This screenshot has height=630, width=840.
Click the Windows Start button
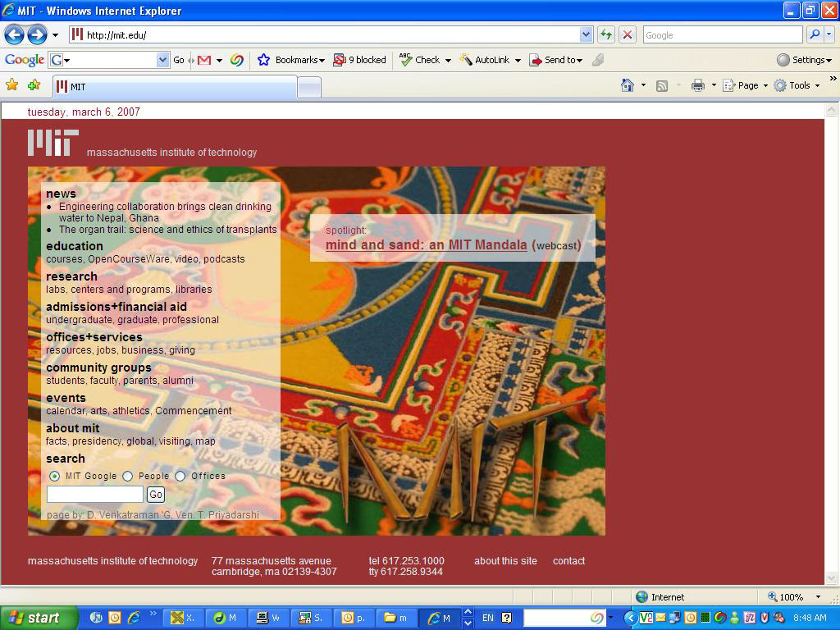[39, 618]
